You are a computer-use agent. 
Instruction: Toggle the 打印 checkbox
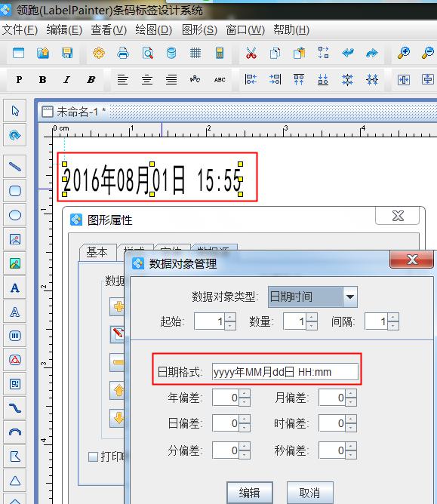pyautogui.click(x=94, y=456)
